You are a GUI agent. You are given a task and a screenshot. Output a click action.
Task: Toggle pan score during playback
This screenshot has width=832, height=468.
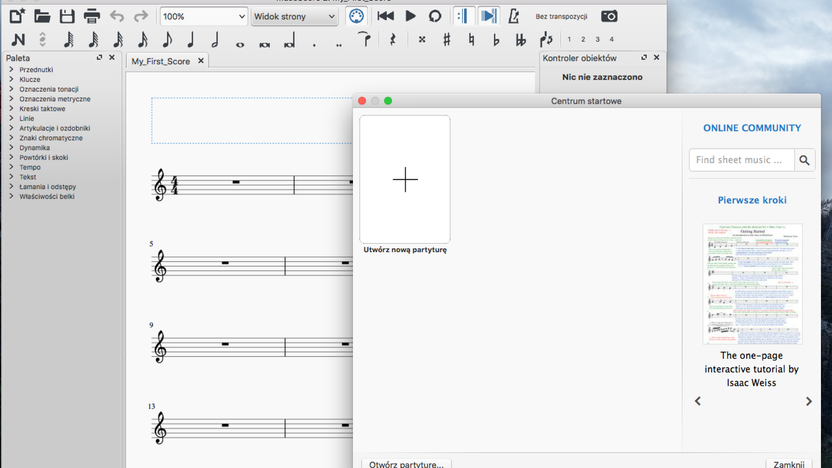(x=488, y=16)
